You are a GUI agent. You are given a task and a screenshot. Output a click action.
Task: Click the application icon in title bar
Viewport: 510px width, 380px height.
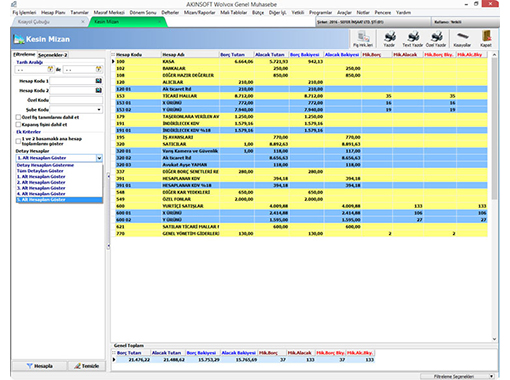[14, 4]
